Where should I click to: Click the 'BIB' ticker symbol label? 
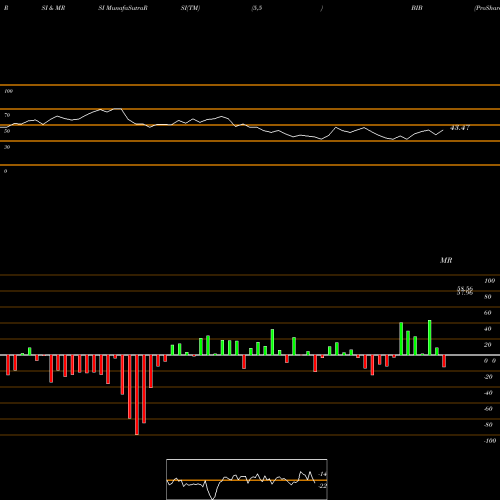(x=417, y=8)
